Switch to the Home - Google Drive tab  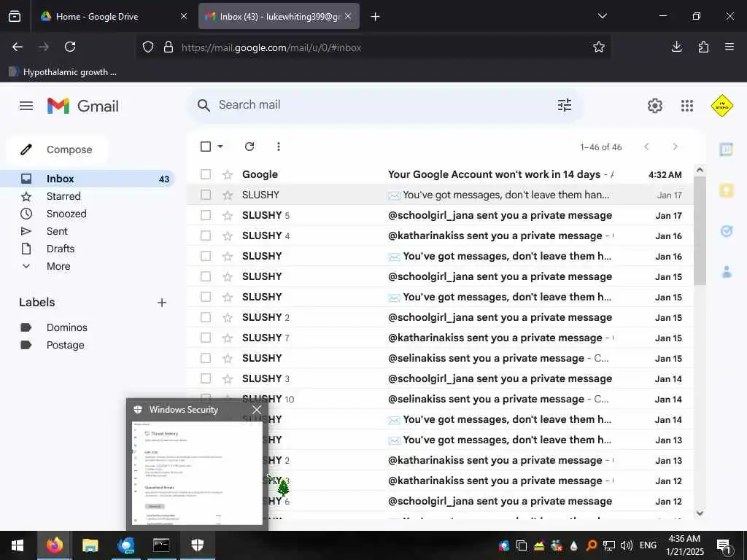[113, 17]
